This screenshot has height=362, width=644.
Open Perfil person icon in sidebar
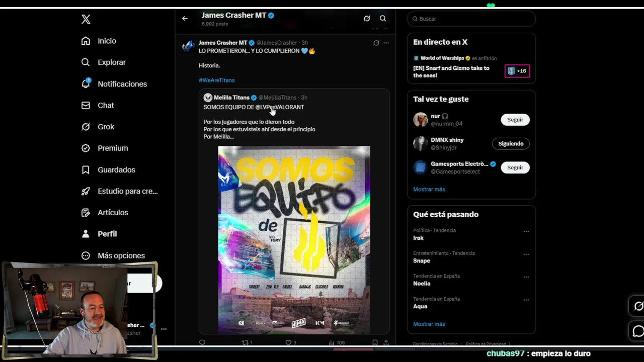pyautogui.click(x=86, y=234)
